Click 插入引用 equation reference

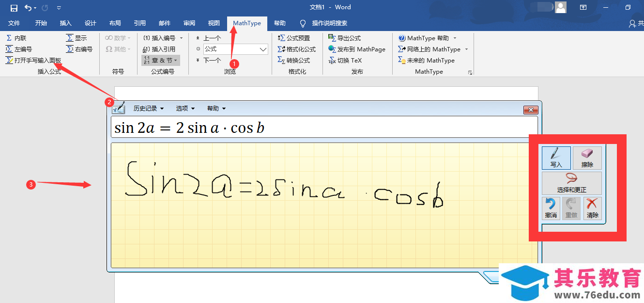[x=159, y=49]
